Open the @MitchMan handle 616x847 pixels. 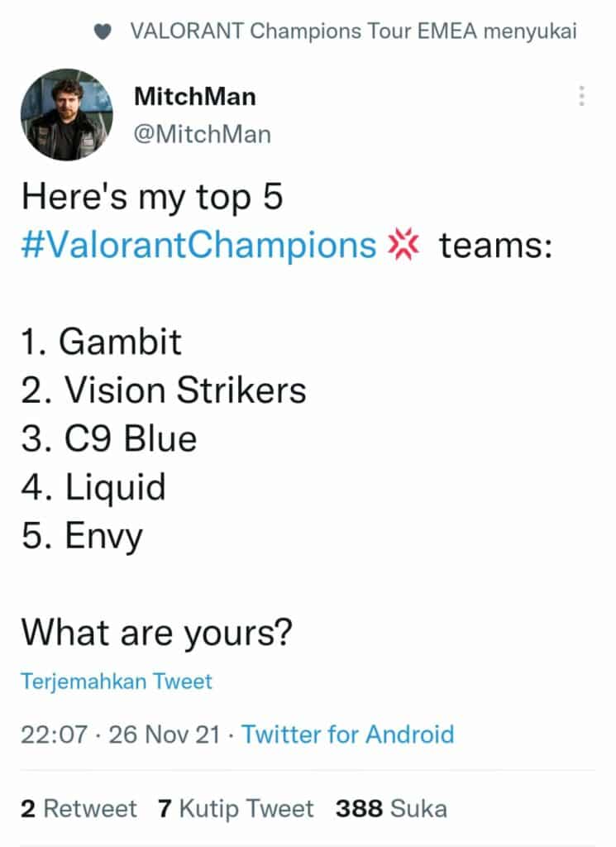[202, 134]
